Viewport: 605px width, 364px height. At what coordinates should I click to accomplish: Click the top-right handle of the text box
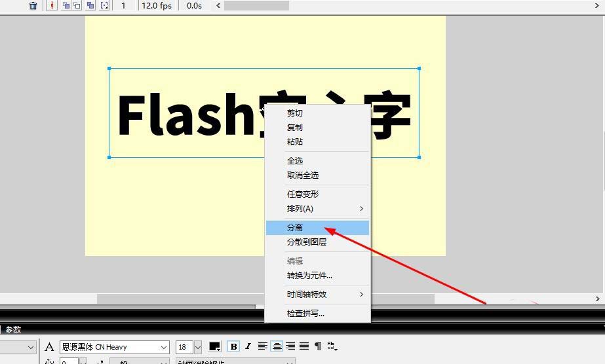pos(419,69)
